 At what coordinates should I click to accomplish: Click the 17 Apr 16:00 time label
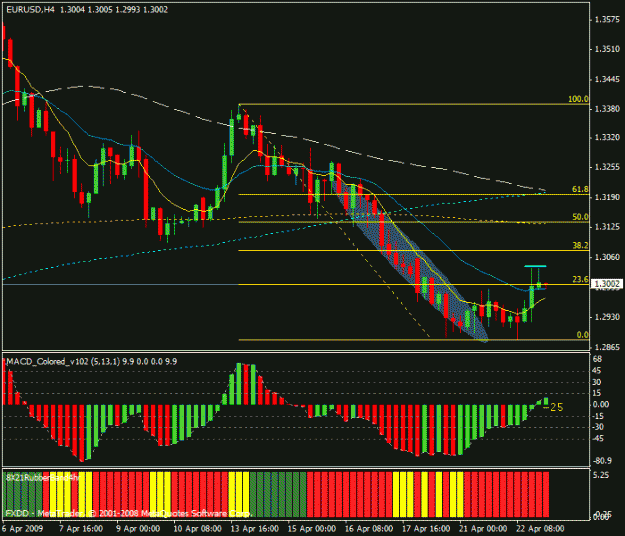coord(426,528)
